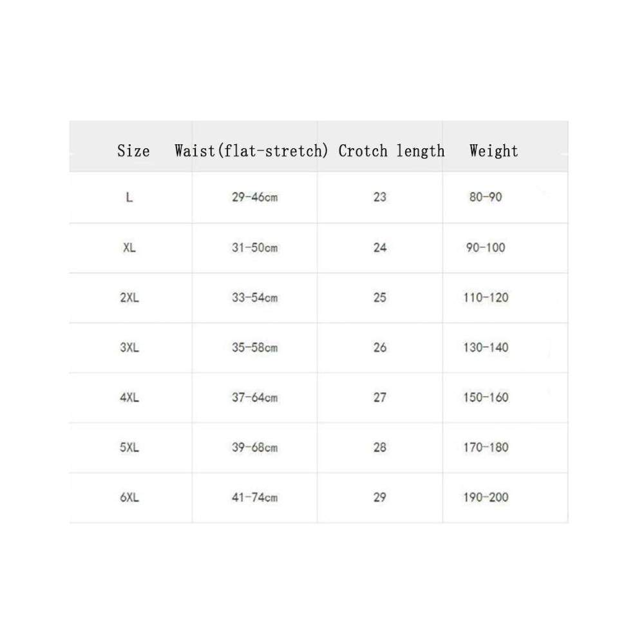This screenshot has width=644, height=644.
Task: Select crotch length value 29
Action: point(380,497)
